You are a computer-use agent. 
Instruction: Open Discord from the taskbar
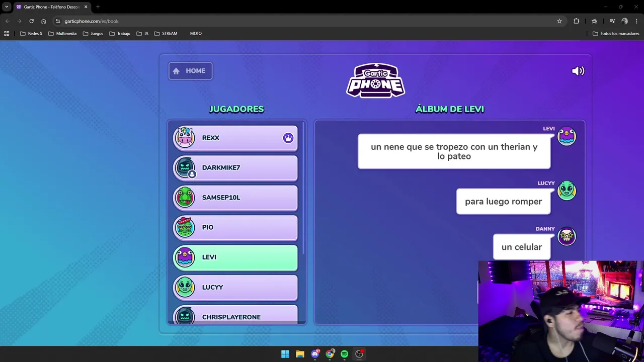pos(315,354)
